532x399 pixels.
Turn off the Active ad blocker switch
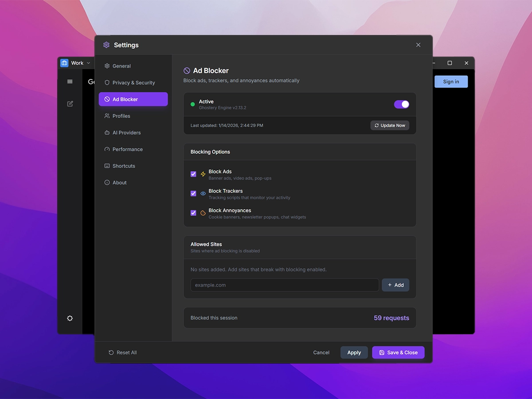click(401, 104)
